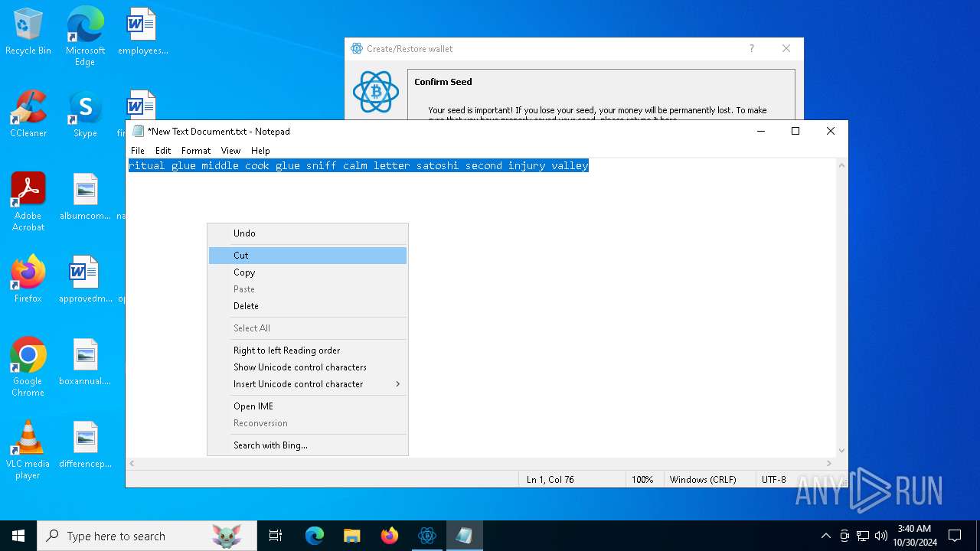The height and width of the screenshot is (551, 980).
Task: Open Skype desktop shortcut
Action: pyautogui.click(x=85, y=113)
